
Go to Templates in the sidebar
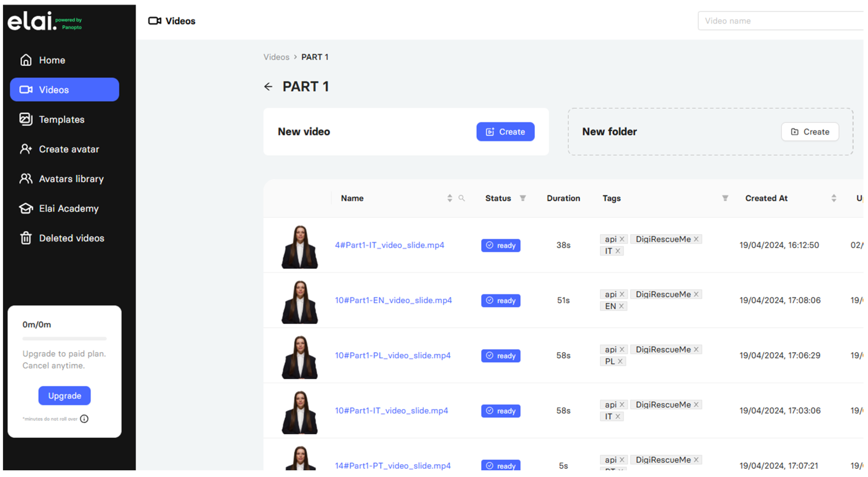(x=62, y=119)
